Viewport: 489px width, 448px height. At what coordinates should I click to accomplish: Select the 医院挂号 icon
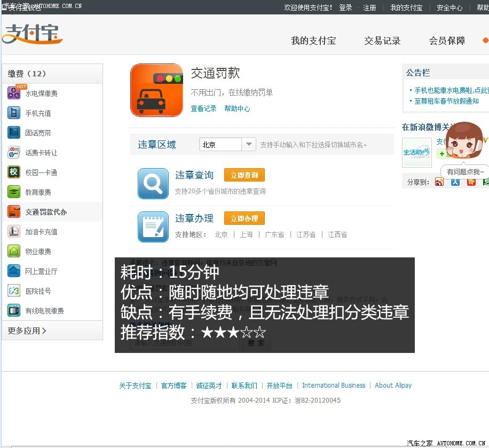[x=14, y=291]
